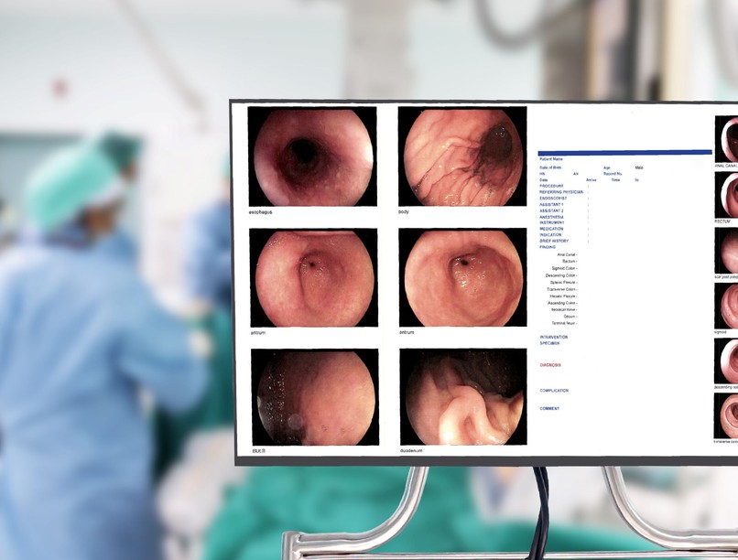Image resolution: width=738 pixels, height=560 pixels.
Task: Click the blue header bar above Patient Name
Action: coord(624,152)
